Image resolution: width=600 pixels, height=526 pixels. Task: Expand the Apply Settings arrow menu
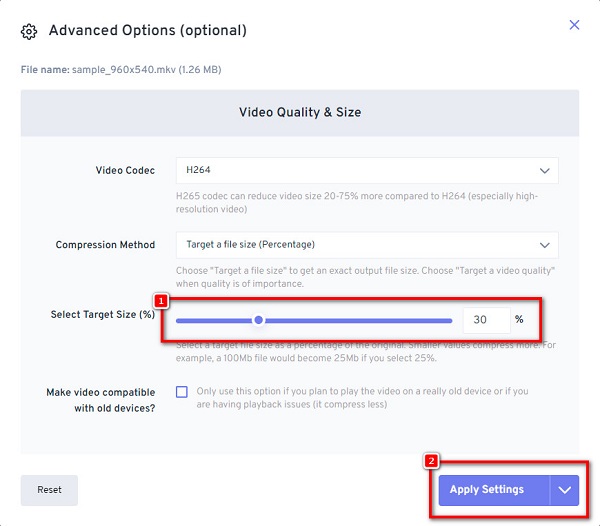[564, 490]
